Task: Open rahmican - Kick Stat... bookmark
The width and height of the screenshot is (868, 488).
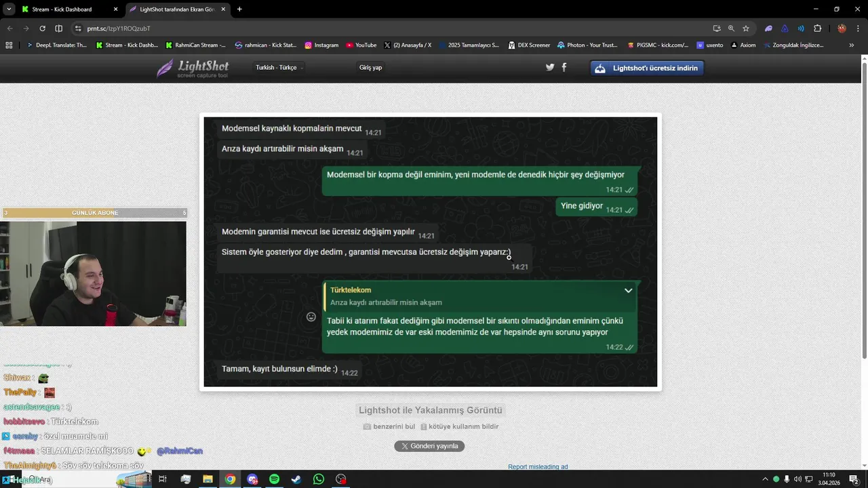Action: coord(266,45)
